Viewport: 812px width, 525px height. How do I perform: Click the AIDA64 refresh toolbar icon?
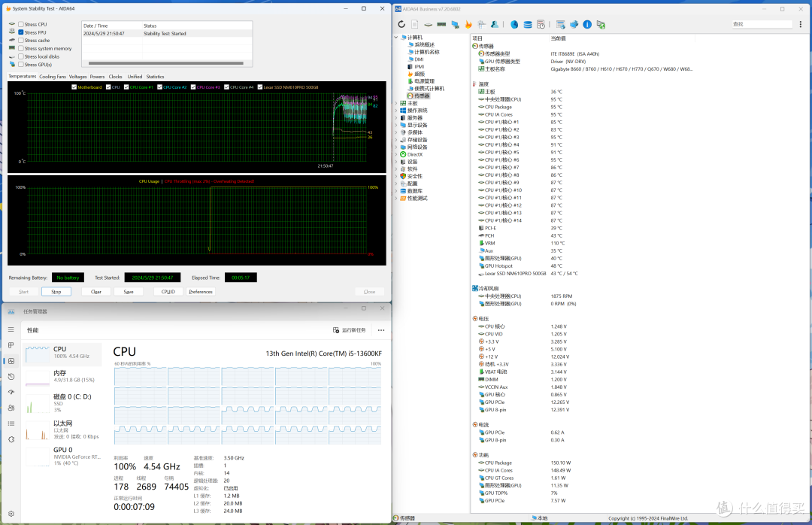tap(401, 24)
